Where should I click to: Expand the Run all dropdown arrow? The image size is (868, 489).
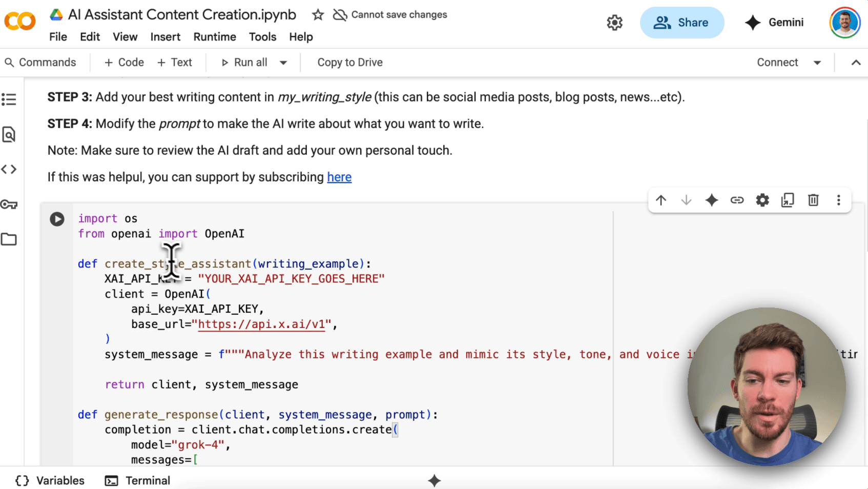pyautogui.click(x=283, y=63)
